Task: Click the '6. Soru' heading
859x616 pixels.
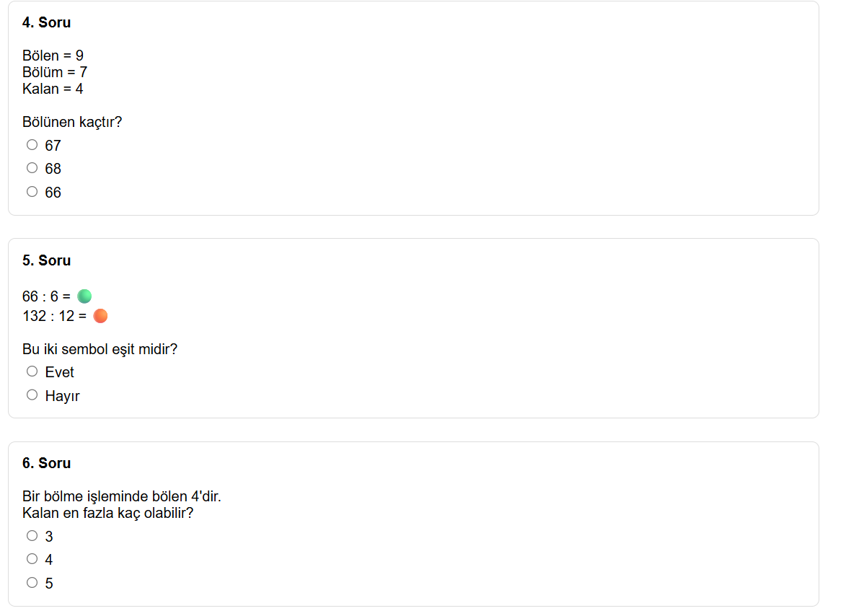Action: 46,463
